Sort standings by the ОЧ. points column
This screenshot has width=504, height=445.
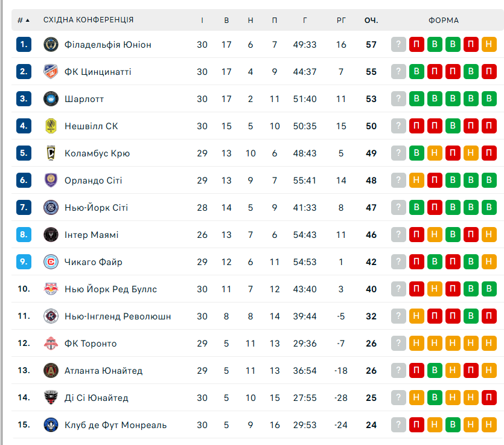tap(371, 20)
